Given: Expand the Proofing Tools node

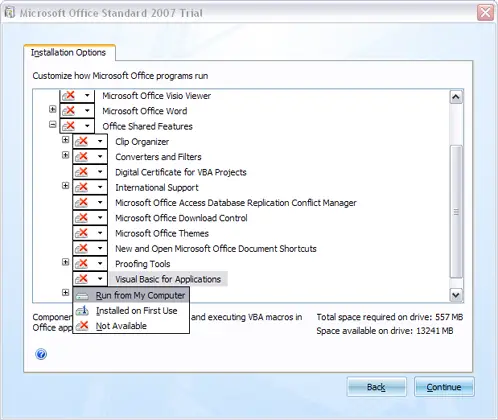Looking at the screenshot, I should point(65,262).
